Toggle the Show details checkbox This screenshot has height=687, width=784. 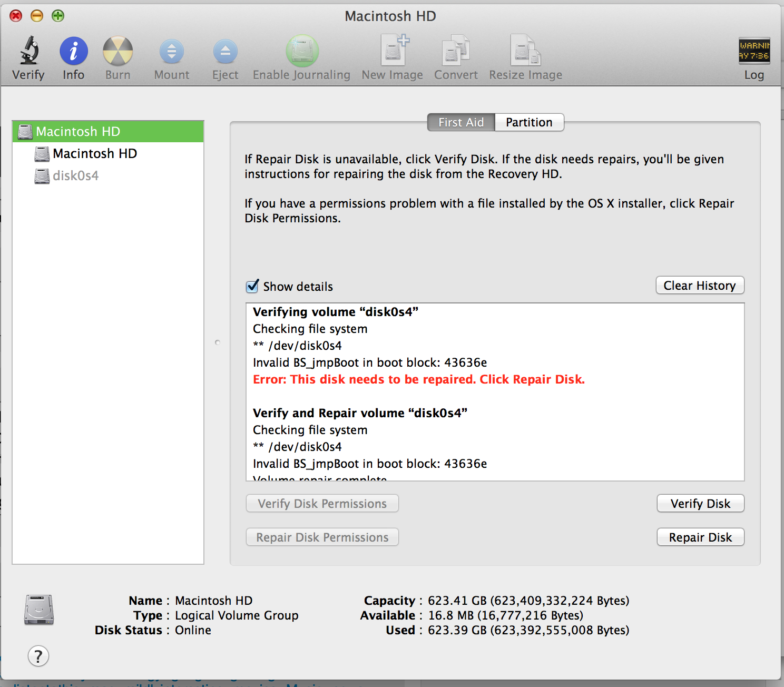click(252, 286)
